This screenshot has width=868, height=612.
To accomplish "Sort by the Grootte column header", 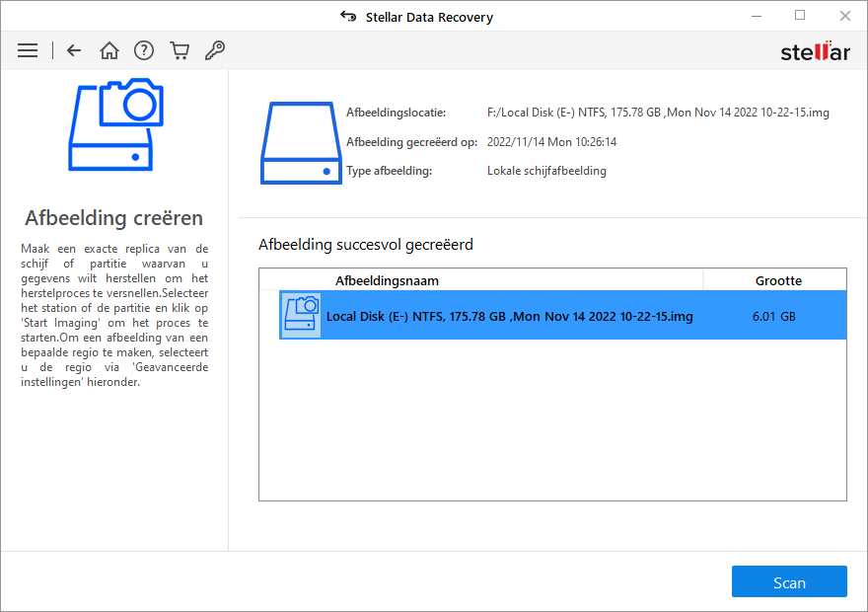I will coord(778,280).
